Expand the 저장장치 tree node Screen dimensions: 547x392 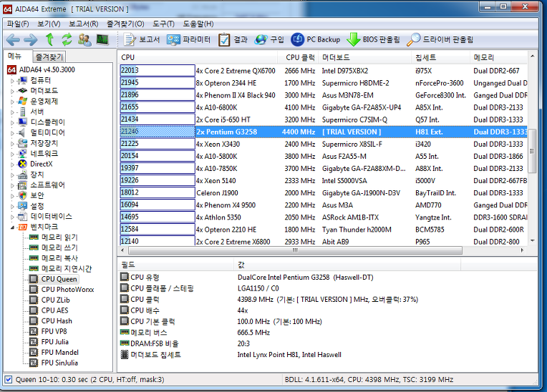[x=12, y=144]
